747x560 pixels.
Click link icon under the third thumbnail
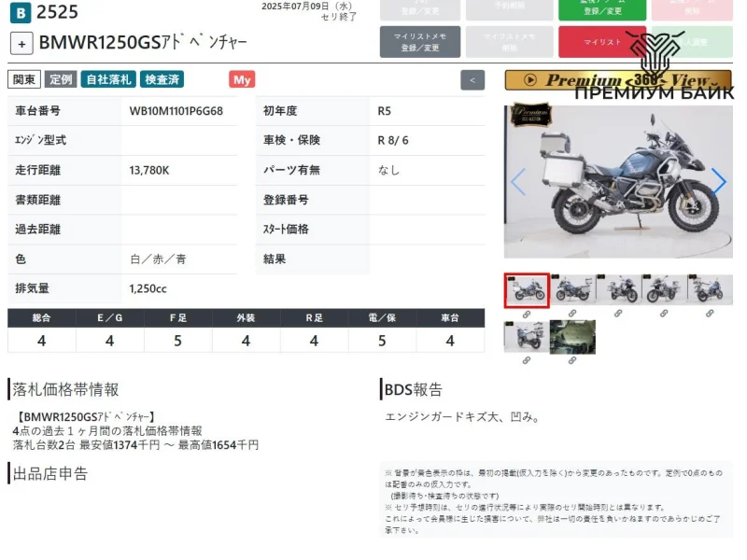tap(618, 314)
